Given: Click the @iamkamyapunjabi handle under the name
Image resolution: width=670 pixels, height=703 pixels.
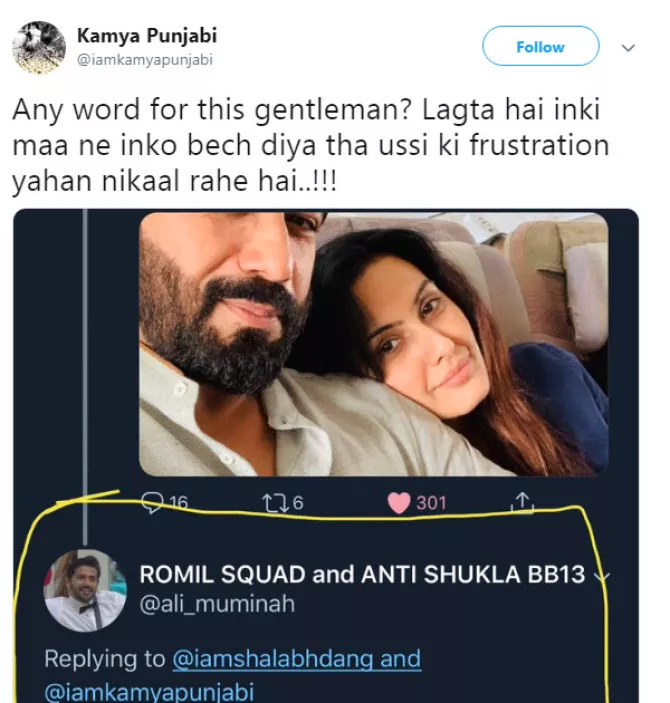Looking at the screenshot, I should pyautogui.click(x=145, y=59).
